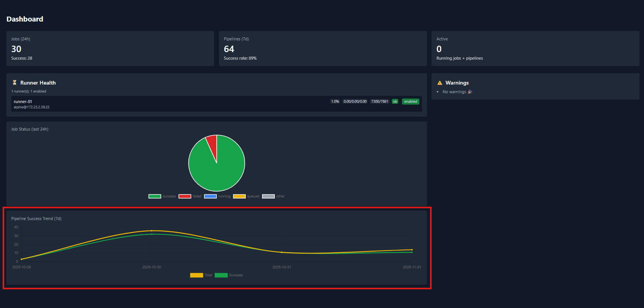Click the trend data point at 2025-10-29
The image size is (644, 308).
click(x=22, y=259)
